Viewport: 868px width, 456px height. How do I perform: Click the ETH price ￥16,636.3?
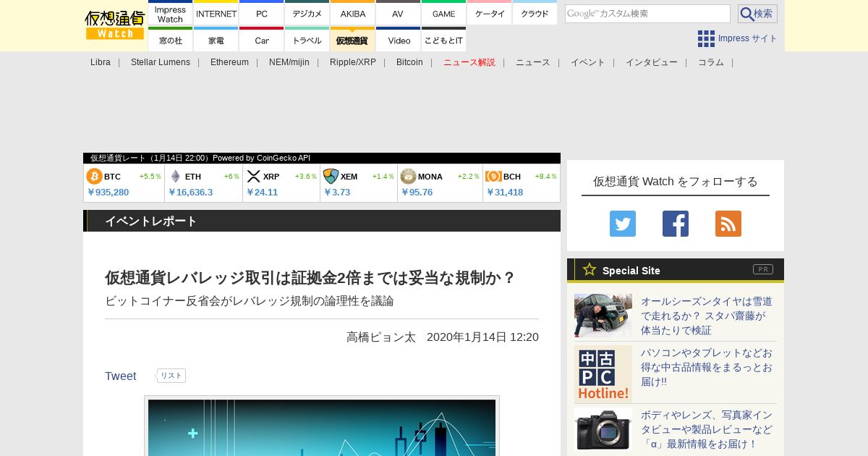pos(190,192)
